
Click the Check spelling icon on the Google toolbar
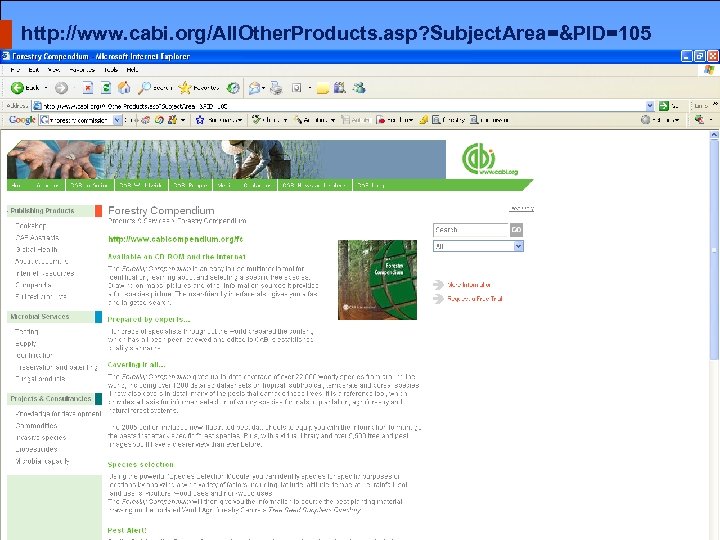256,120
